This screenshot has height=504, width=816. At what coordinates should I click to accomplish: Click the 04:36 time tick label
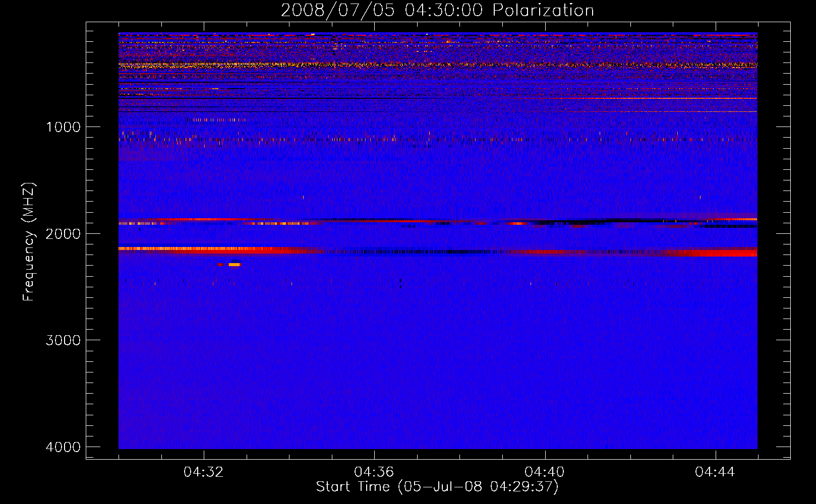coord(374,472)
